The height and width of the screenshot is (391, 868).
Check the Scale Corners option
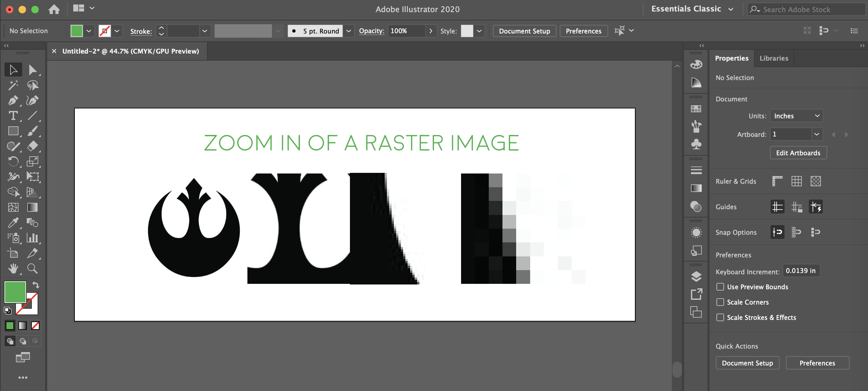(720, 302)
